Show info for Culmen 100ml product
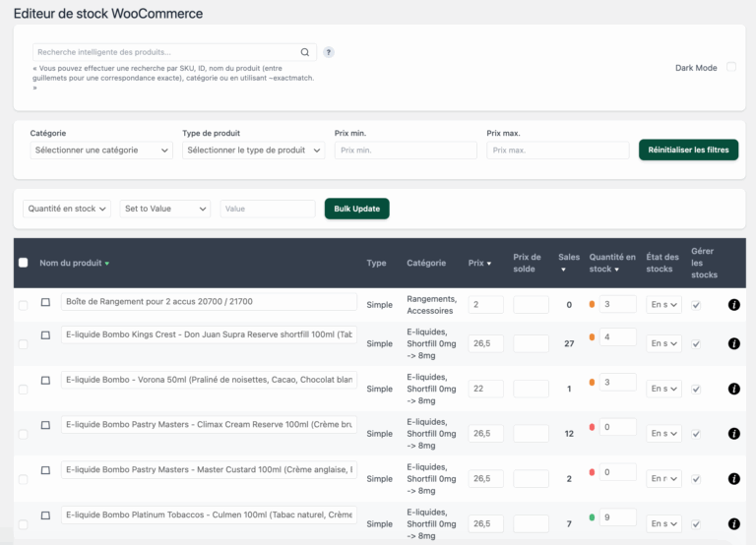The width and height of the screenshot is (756, 545). point(733,523)
